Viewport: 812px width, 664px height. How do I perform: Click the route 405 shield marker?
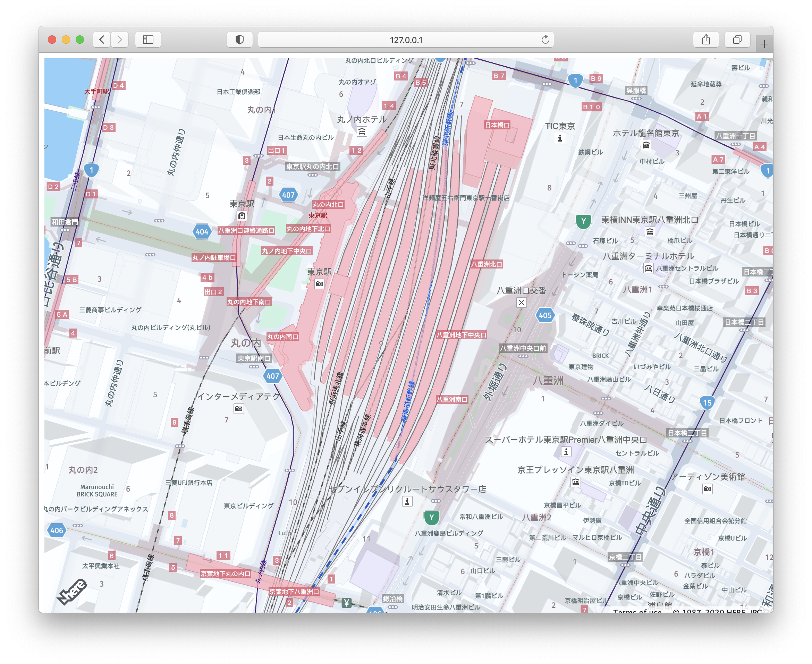point(545,316)
